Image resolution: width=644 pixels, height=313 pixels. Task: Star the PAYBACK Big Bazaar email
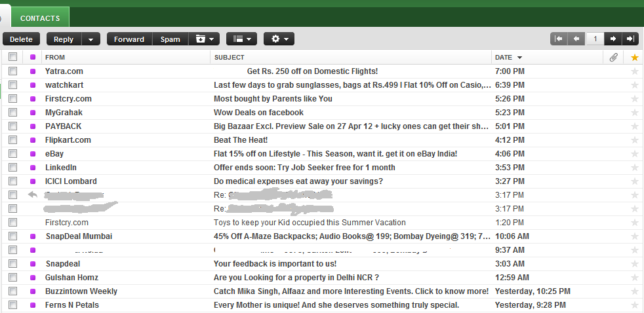(x=635, y=126)
